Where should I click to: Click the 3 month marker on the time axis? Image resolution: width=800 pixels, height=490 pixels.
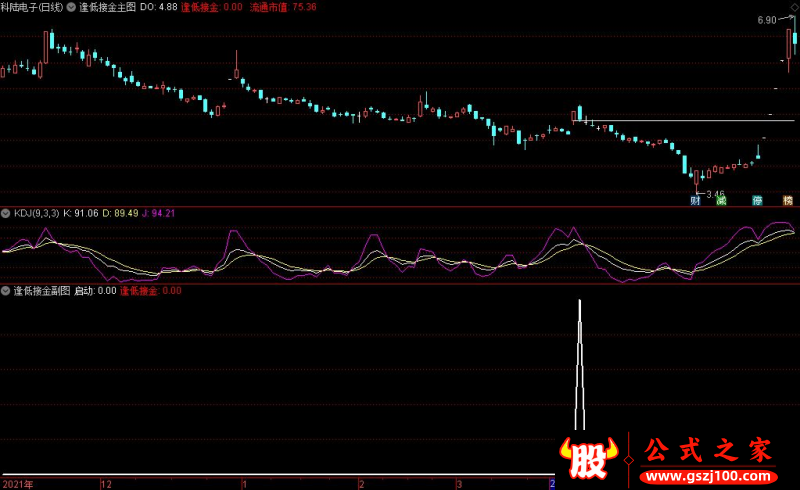point(459,484)
